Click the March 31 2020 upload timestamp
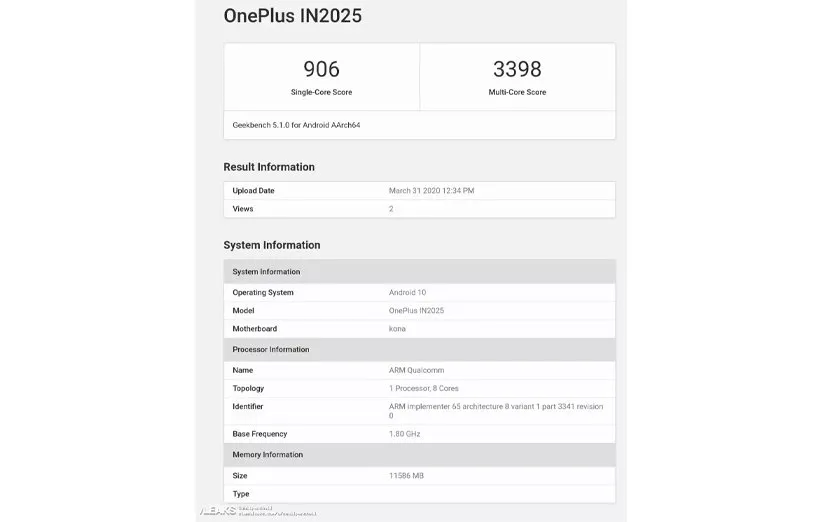This screenshot has height=522, width=822. (x=431, y=190)
